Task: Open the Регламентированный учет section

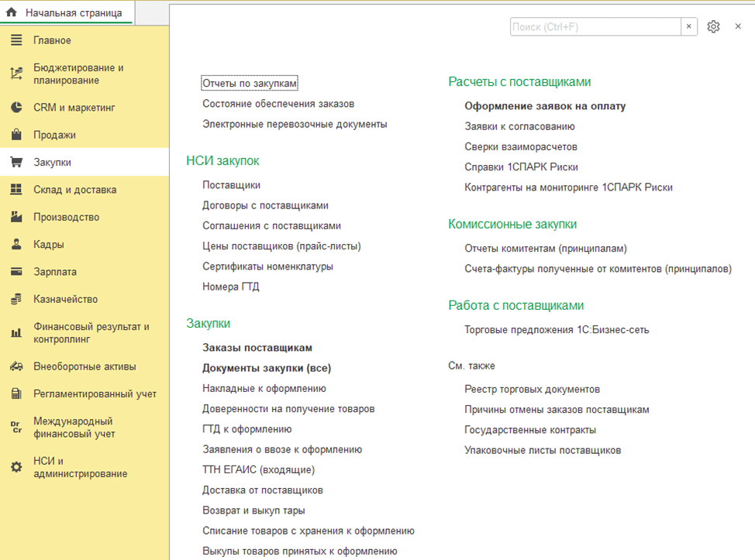Action: (95, 393)
